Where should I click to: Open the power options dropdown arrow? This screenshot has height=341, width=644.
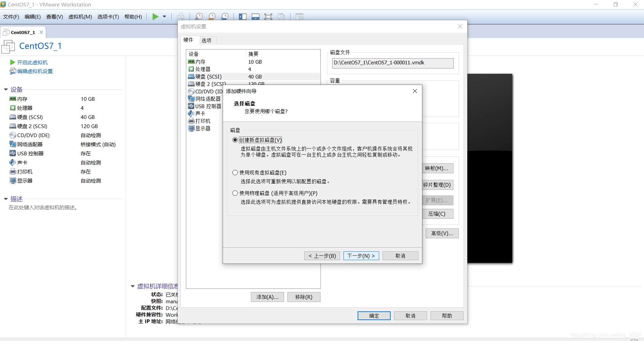pos(165,17)
